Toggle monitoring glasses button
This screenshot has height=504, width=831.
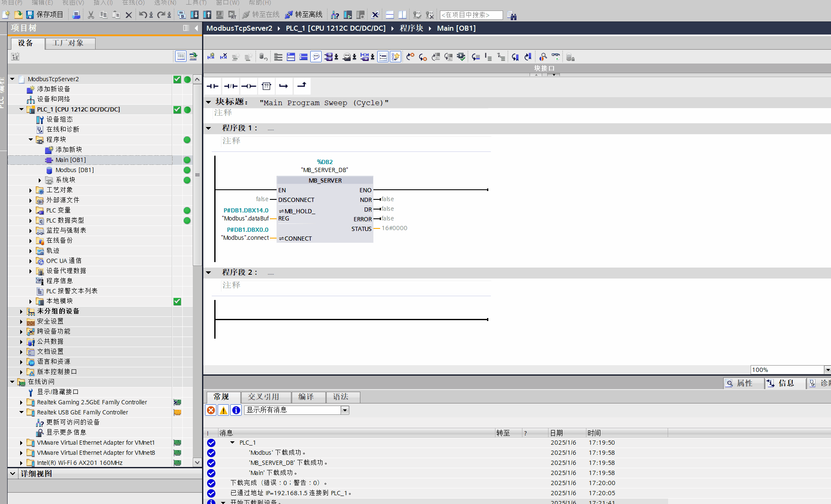click(556, 56)
